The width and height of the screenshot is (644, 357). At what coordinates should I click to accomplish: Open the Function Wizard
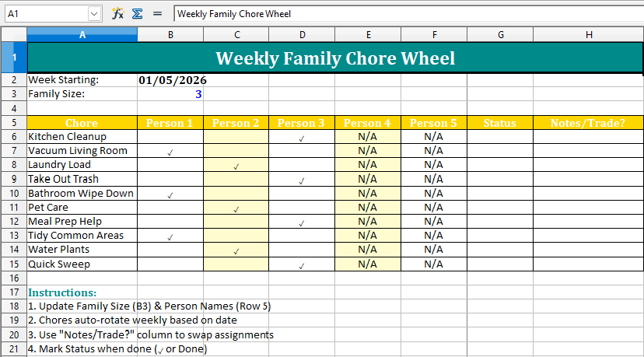tap(117, 13)
